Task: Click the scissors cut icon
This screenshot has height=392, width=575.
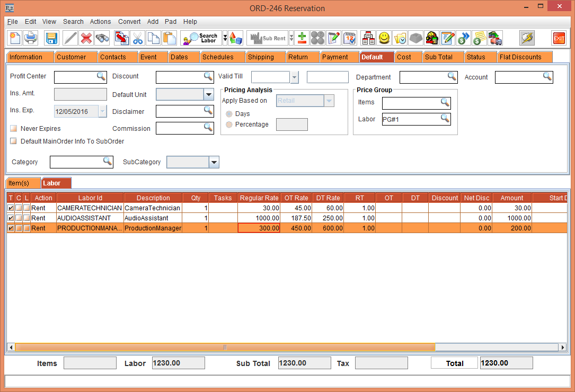Action: 138,38
